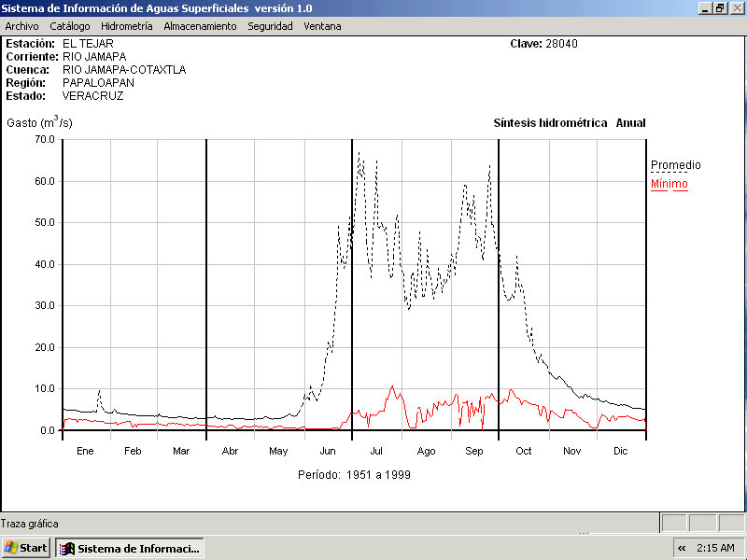Click the 2:15 AM system clock
This screenshot has width=747, height=560.
[x=716, y=548]
